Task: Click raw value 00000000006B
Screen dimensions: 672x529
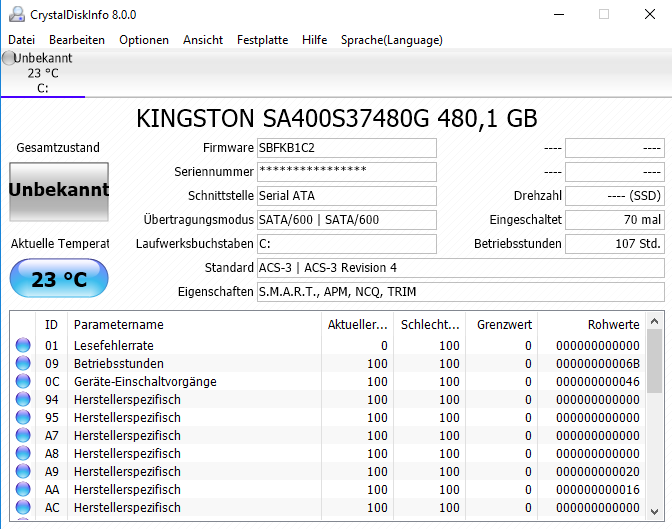Action: pyautogui.click(x=598, y=364)
